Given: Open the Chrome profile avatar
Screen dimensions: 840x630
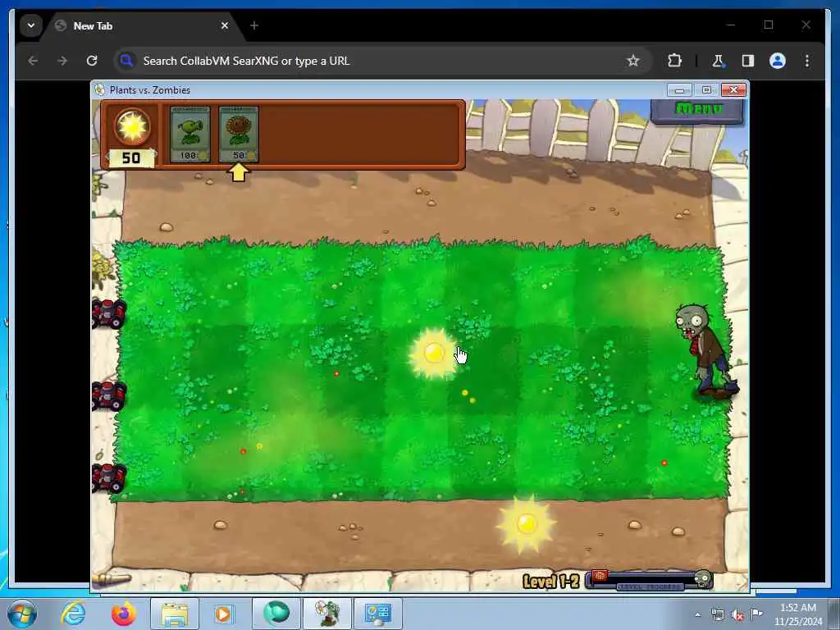Looking at the screenshot, I should (x=778, y=61).
